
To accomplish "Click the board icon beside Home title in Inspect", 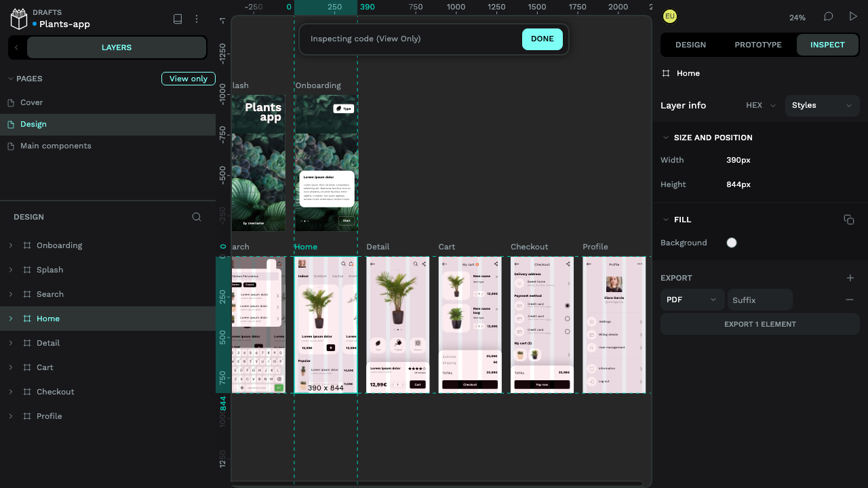I will [666, 73].
